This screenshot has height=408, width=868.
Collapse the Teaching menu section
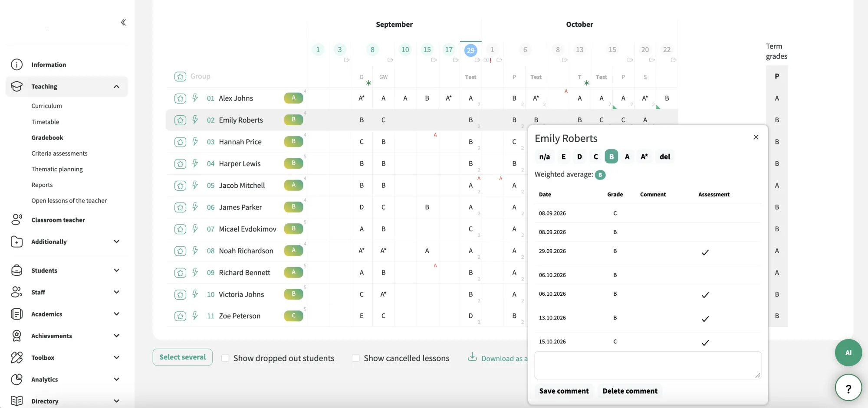click(116, 86)
